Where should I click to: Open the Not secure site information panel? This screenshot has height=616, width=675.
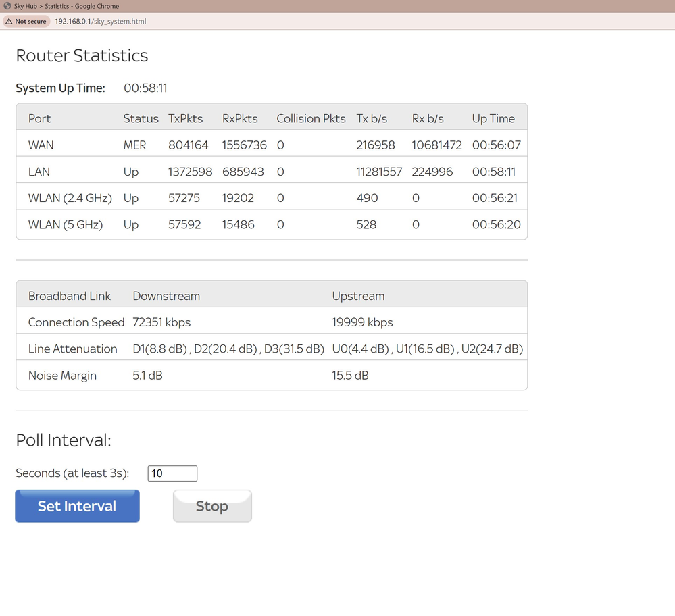pos(26,21)
